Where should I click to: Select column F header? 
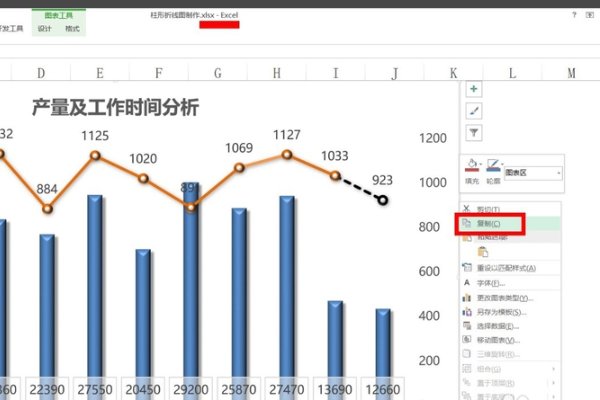pyautogui.click(x=159, y=73)
